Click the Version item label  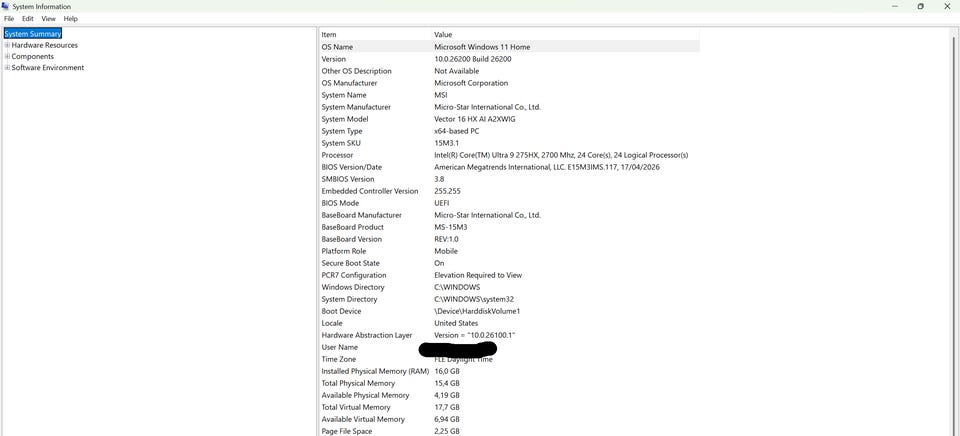point(334,59)
